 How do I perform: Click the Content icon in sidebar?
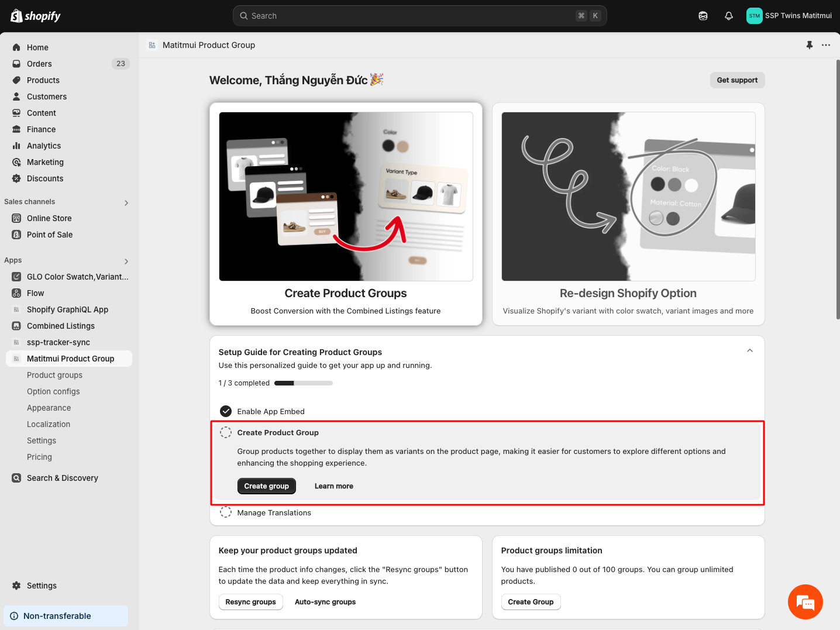click(16, 113)
